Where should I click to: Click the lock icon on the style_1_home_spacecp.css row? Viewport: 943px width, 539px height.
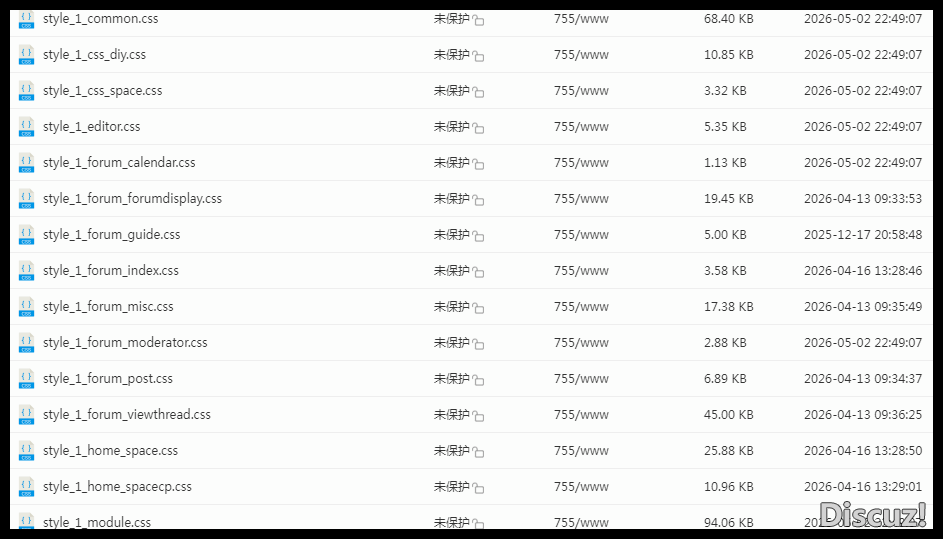478,488
